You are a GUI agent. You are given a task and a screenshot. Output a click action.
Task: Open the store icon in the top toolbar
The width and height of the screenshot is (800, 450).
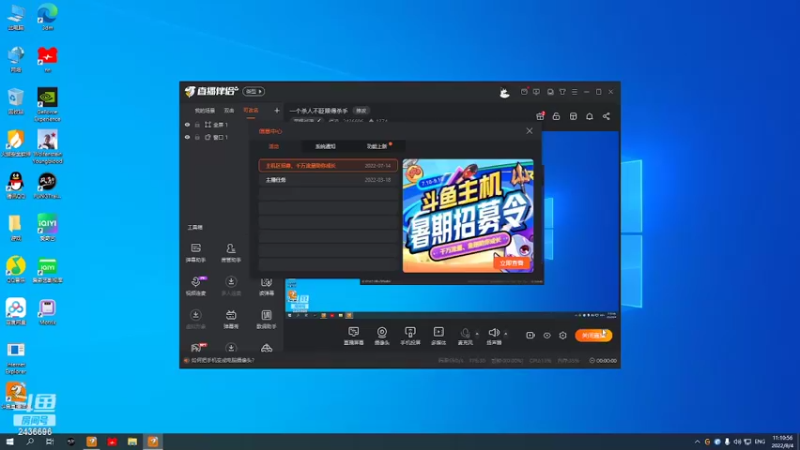tap(573, 116)
